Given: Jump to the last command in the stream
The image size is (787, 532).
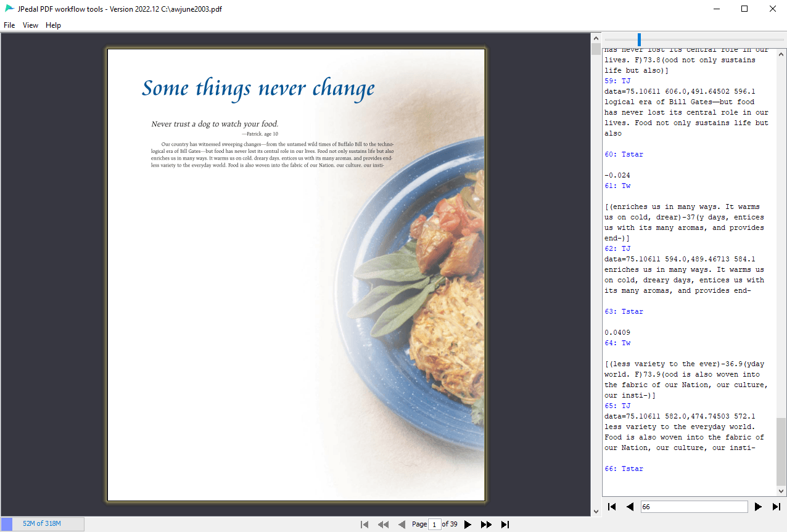Looking at the screenshot, I should point(777,507).
